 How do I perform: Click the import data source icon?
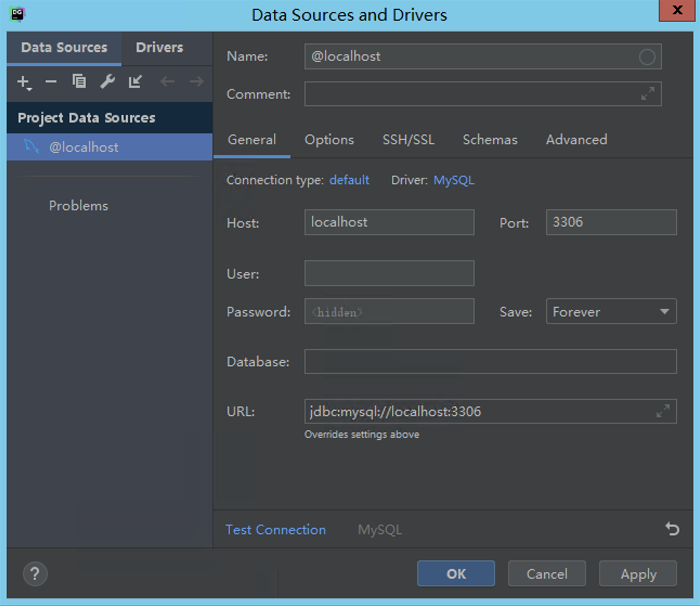135,81
